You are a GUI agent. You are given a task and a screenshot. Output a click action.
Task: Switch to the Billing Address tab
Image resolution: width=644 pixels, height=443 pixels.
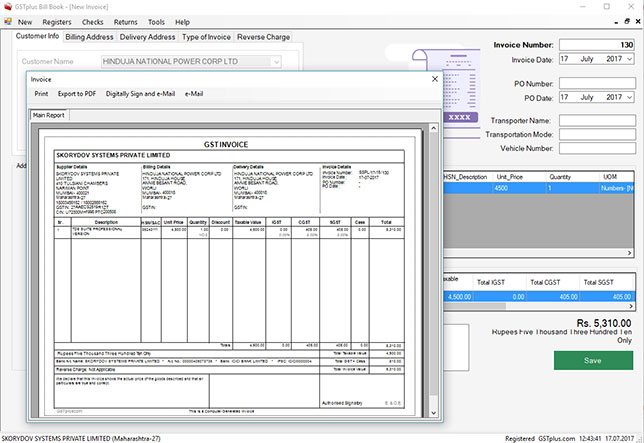(89, 37)
